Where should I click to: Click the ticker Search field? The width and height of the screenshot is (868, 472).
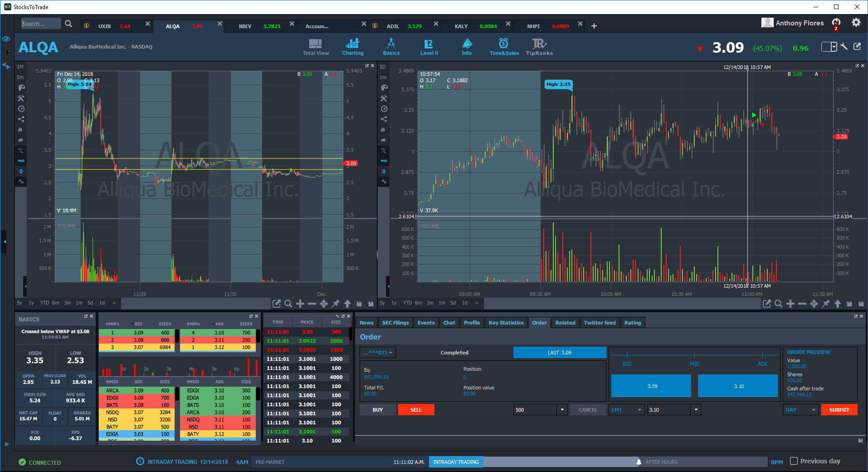click(x=41, y=24)
